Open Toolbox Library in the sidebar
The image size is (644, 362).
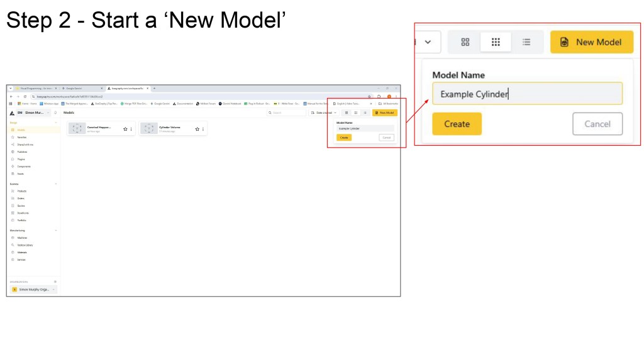[x=25, y=245]
